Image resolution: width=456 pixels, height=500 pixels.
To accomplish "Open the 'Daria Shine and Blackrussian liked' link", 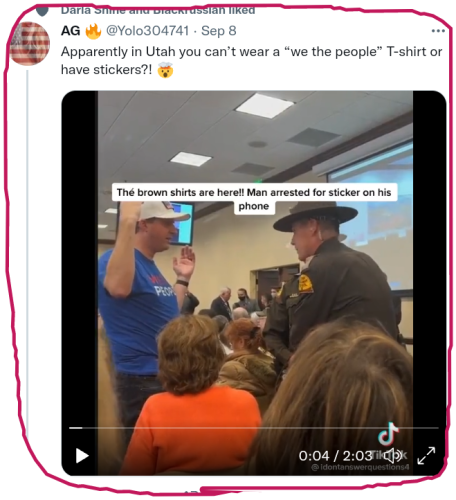I will (x=158, y=11).
